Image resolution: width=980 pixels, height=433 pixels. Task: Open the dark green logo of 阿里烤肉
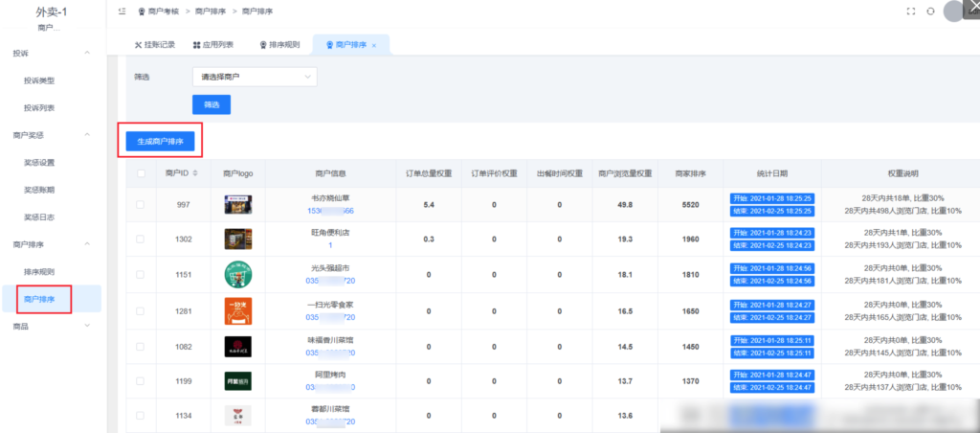click(x=238, y=381)
